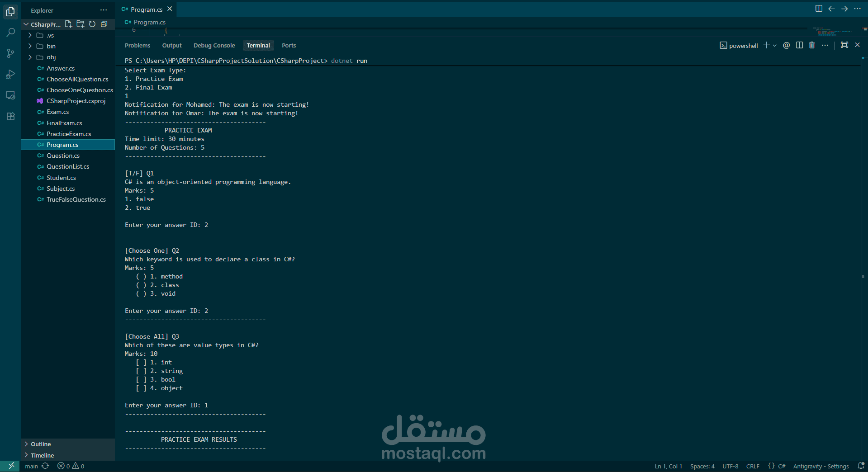
Task: Launch a new terminal with the plus icon
Action: click(766, 45)
